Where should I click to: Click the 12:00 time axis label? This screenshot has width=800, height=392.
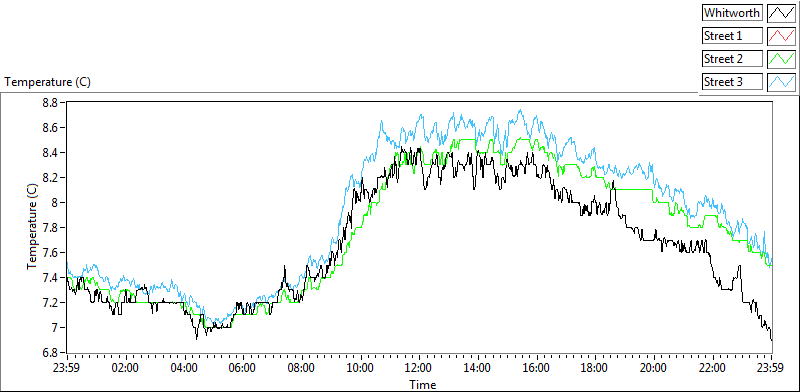pos(419,368)
